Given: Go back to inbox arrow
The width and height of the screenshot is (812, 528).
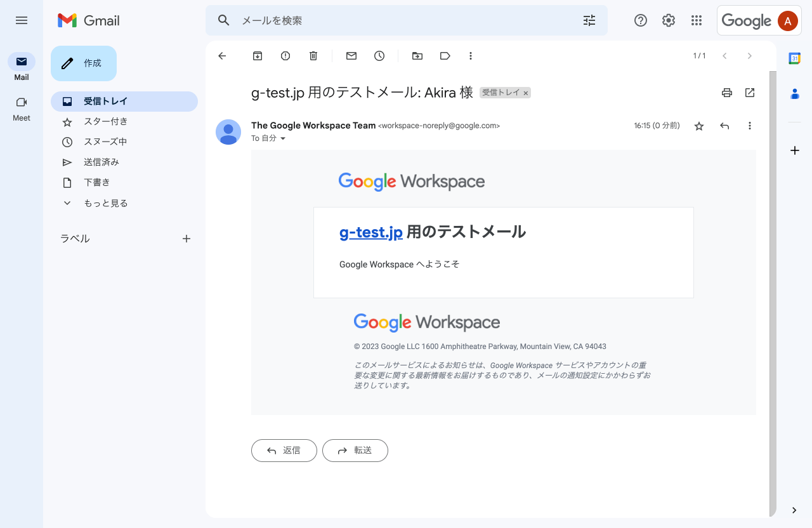Looking at the screenshot, I should (222, 56).
